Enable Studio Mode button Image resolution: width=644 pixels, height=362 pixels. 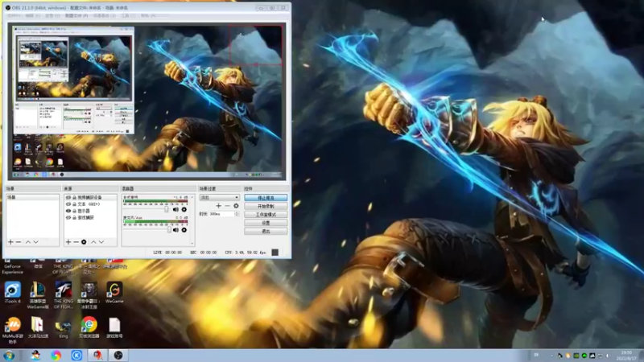tap(266, 215)
